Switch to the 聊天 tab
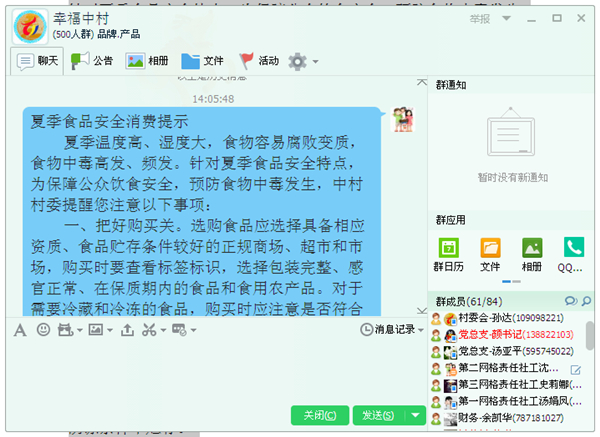The width and height of the screenshot is (600, 437). click(x=37, y=61)
